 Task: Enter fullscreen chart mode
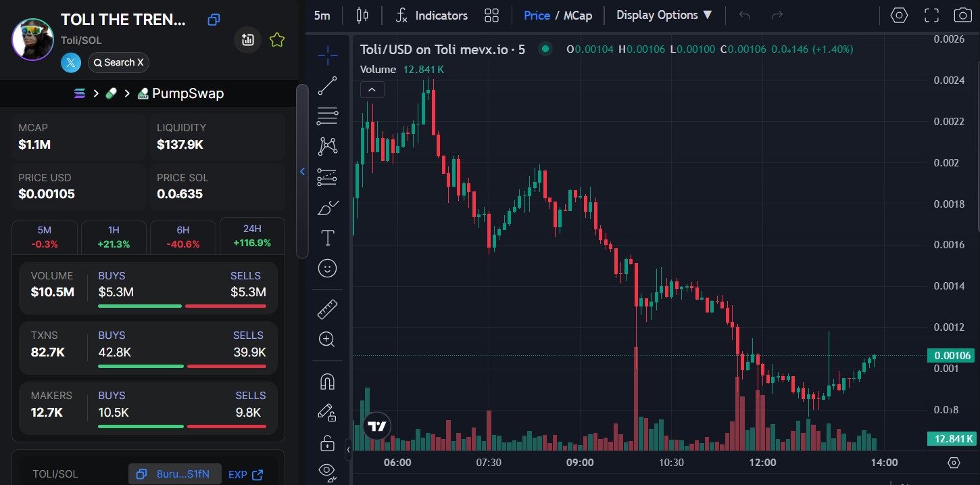pos(931,15)
